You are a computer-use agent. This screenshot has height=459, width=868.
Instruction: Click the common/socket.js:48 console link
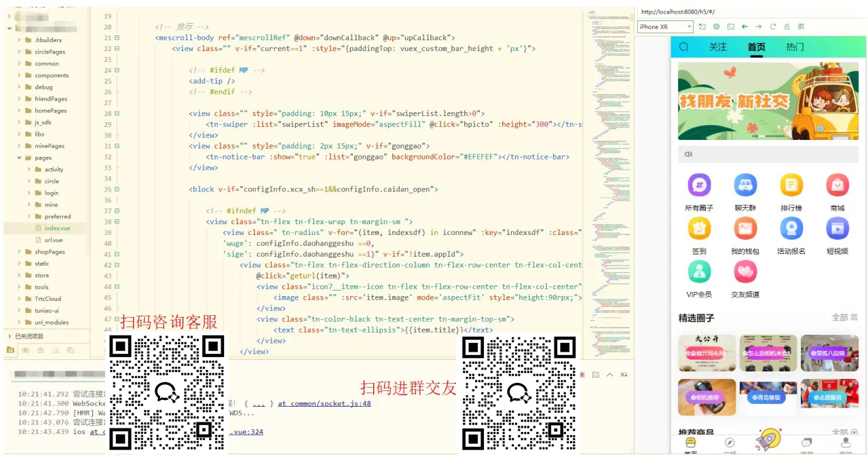tap(324, 403)
